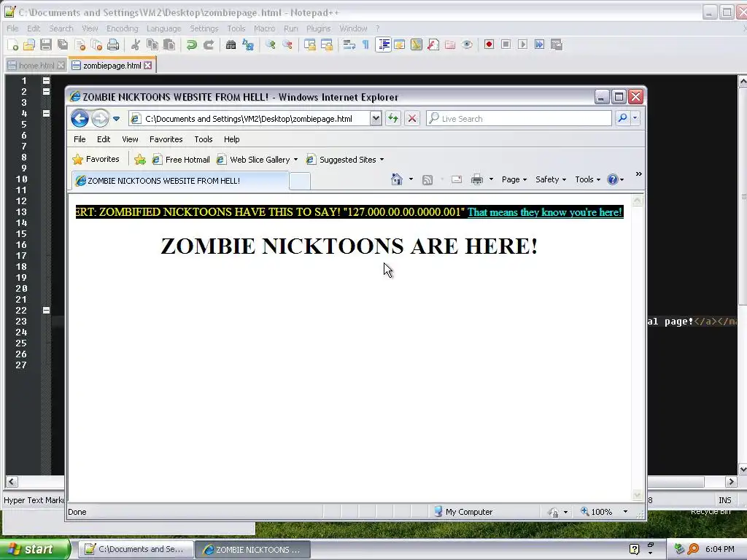This screenshot has width=747, height=560.
Task: Open the Free Hotmail favorites link
Action: point(181,160)
